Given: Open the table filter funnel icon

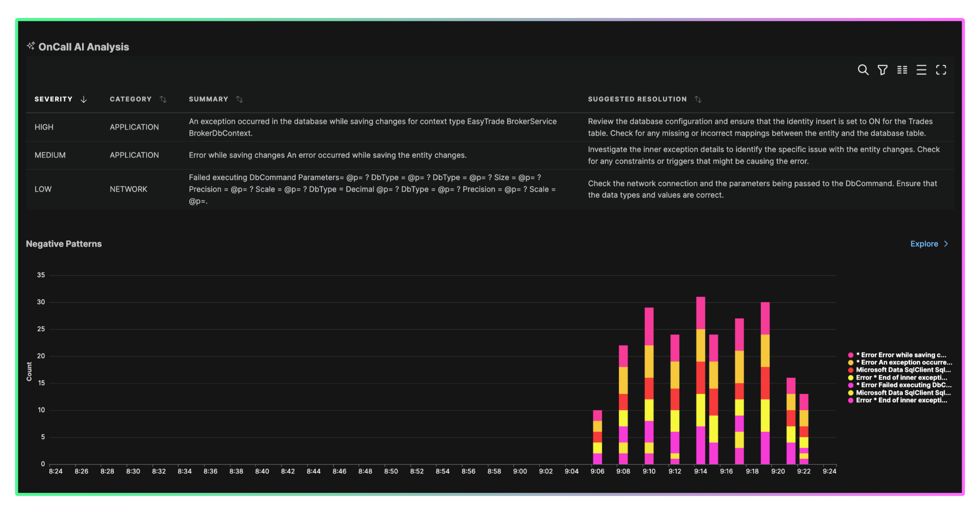Looking at the screenshot, I should tap(882, 70).
